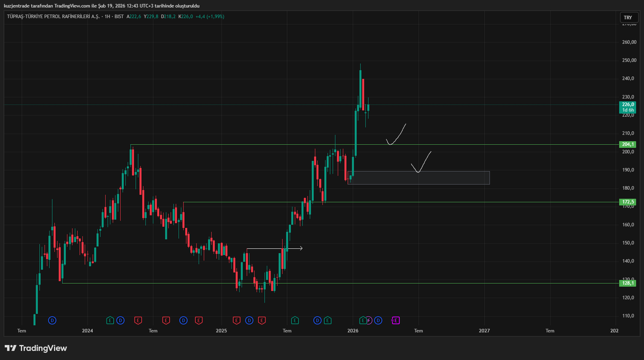Click the high value Y229,8 in the legend
The height and width of the screenshot is (360, 644).
(x=152, y=17)
